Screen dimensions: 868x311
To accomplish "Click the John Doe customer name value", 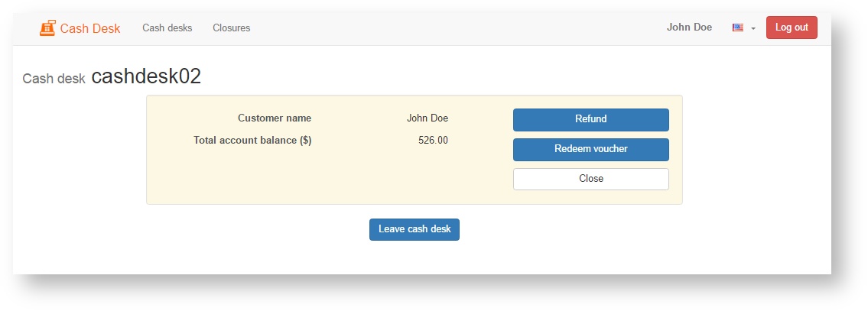I will pyautogui.click(x=427, y=118).
